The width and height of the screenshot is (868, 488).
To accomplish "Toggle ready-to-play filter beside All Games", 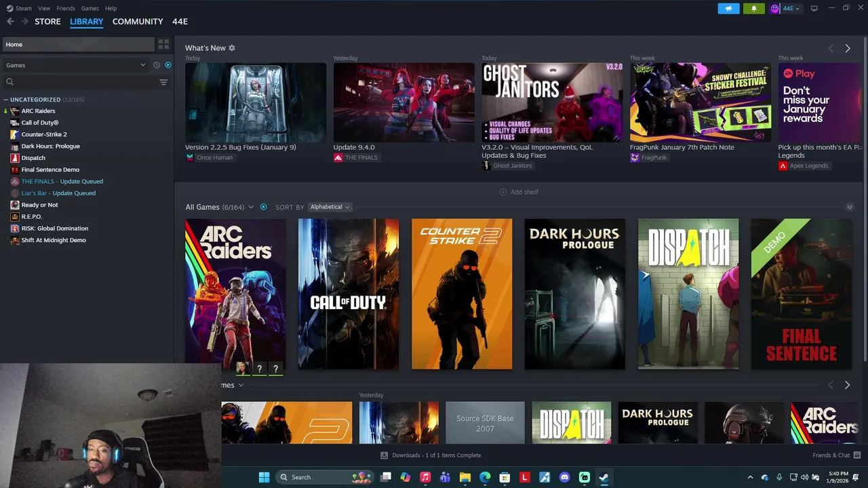I will 264,207.
